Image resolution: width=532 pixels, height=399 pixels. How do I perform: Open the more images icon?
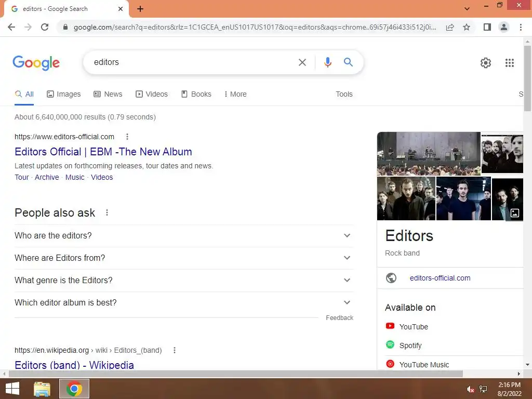point(515,213)
